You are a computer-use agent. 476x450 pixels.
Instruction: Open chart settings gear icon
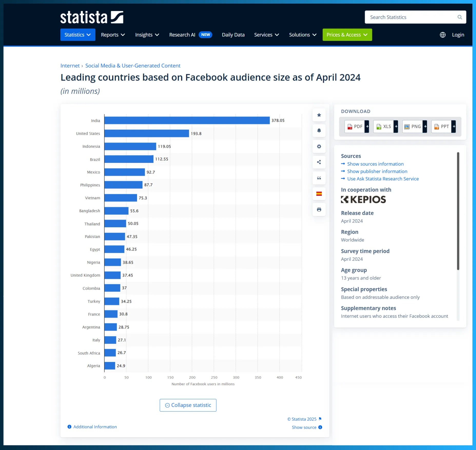[x=319, y=146]
